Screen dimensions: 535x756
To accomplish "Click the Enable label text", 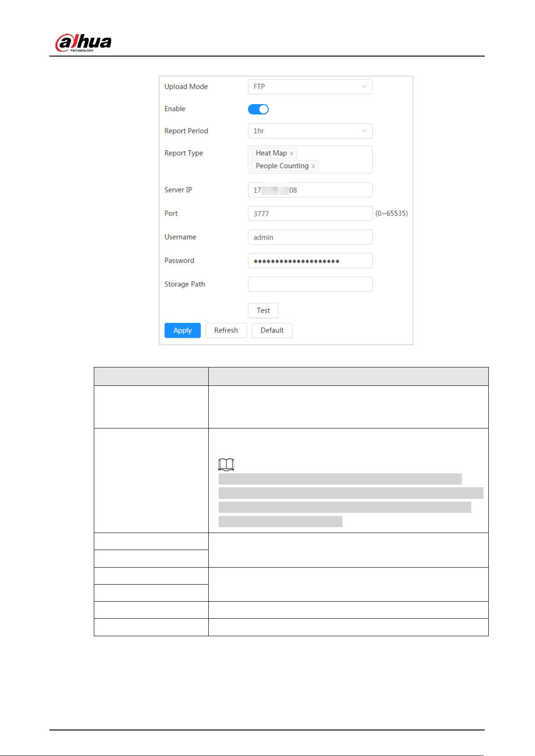I will click(175, 109).
